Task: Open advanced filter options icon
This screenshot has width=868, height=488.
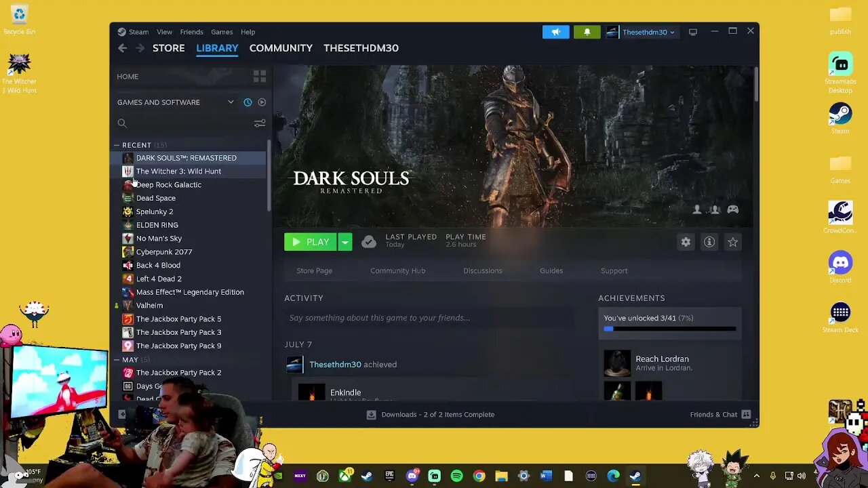Action: (260, 123)
